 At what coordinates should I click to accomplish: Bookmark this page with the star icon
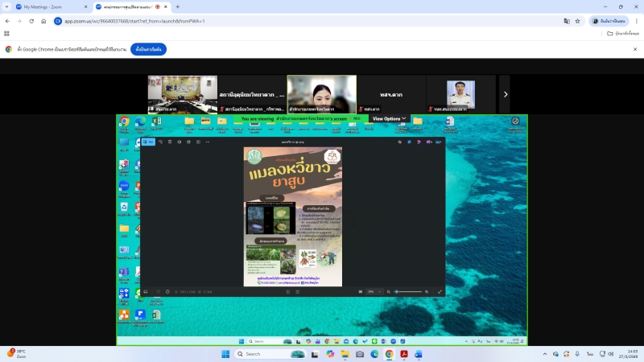(x=579, y=21)
